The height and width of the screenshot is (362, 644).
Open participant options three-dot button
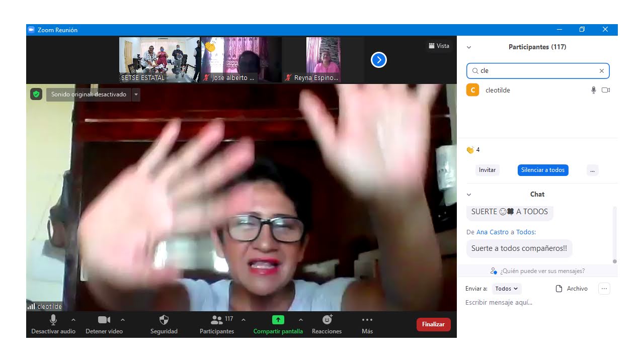tap(592, 170)
